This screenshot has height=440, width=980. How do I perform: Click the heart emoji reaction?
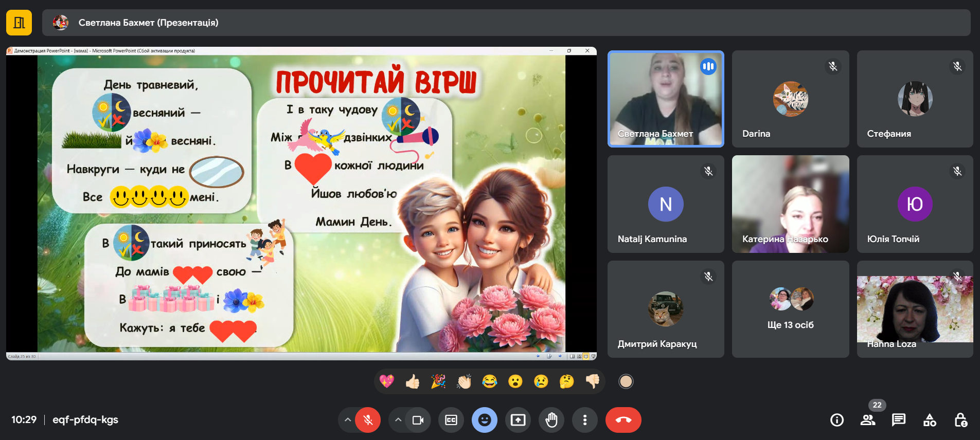click(x=387, y=381)
